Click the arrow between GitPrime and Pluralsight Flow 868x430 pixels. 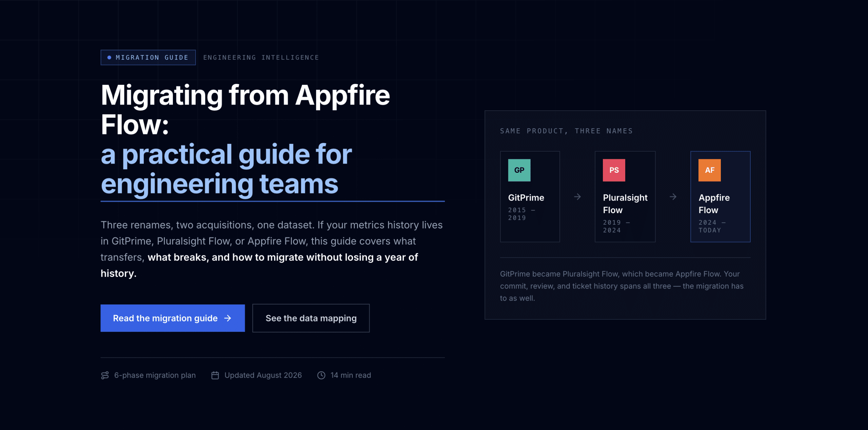pyautogui.click(x=577, y=197)
